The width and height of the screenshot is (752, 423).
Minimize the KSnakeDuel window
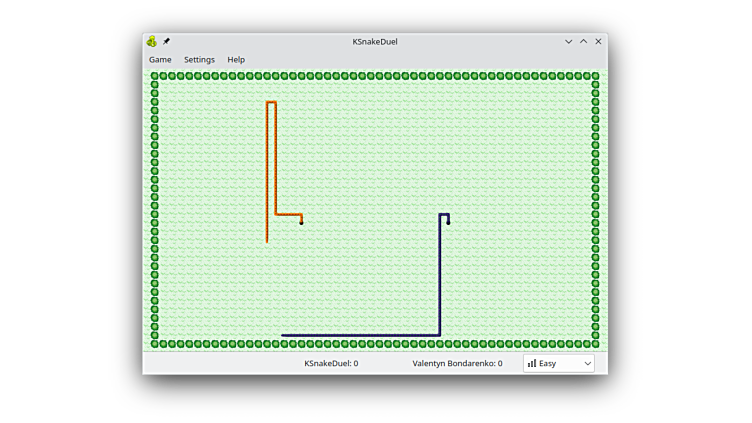coord(569,41)
